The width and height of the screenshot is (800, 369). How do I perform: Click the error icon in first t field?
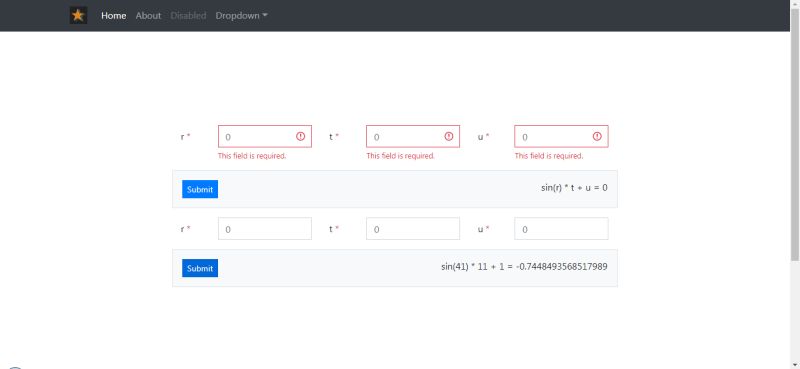448,136
